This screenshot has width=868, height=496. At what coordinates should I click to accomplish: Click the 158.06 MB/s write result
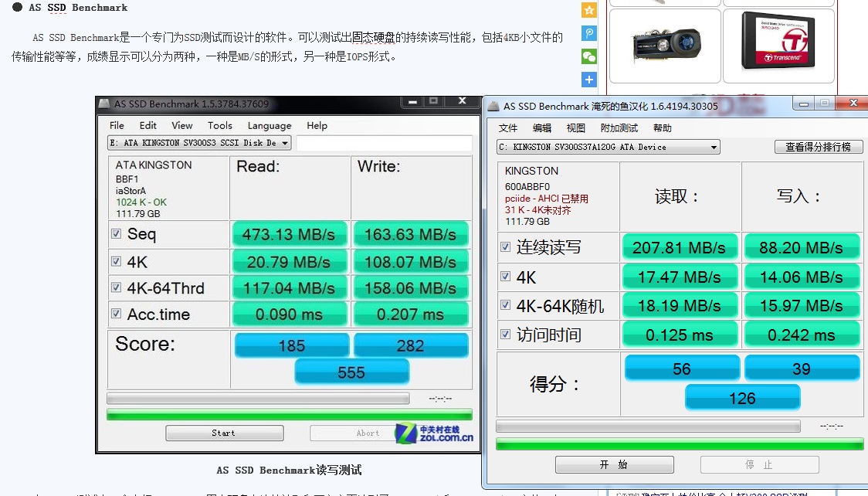[411, 288]
